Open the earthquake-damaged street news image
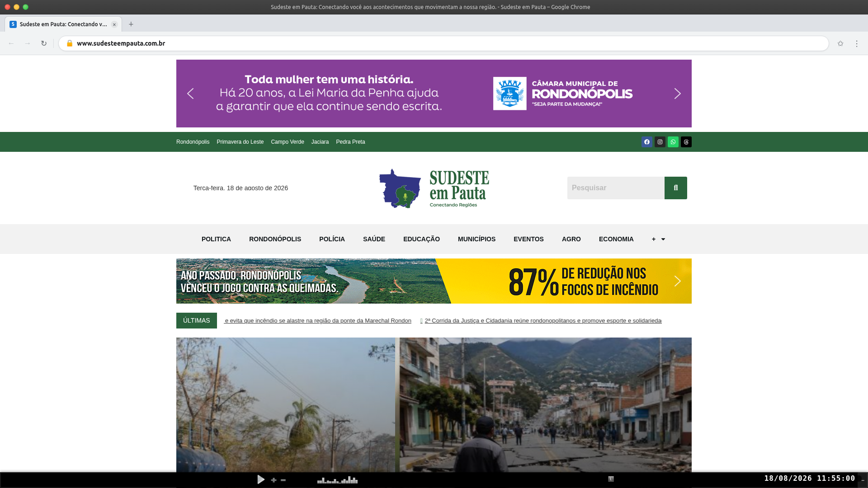The height and width of the screenshot is (488, 868). tap(546, 405)
